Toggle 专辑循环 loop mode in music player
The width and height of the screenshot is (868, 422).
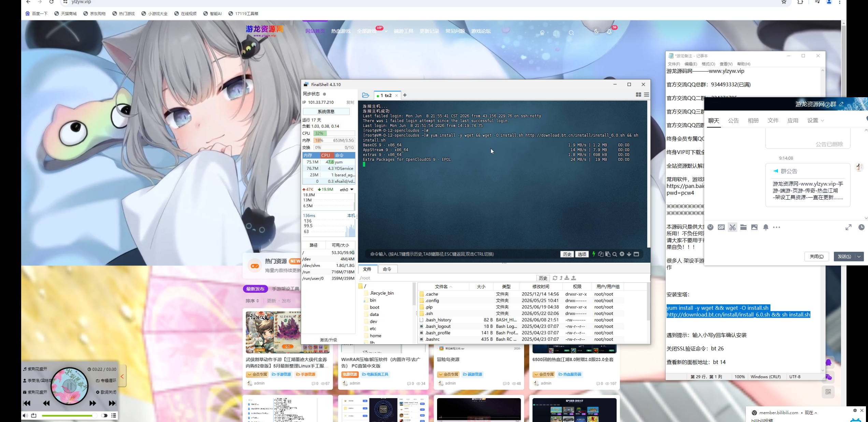click(x=106, y=380)
